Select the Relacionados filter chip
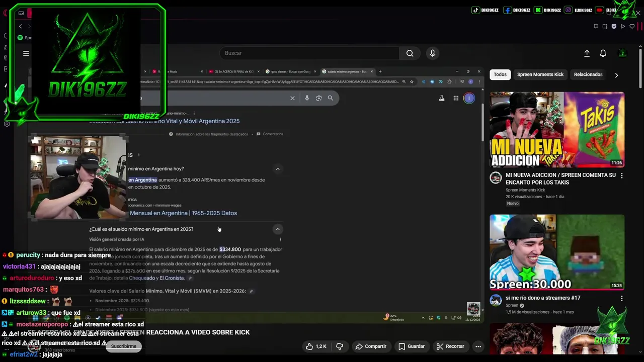Screen dimensions: 644x362 tap(588, 74)
